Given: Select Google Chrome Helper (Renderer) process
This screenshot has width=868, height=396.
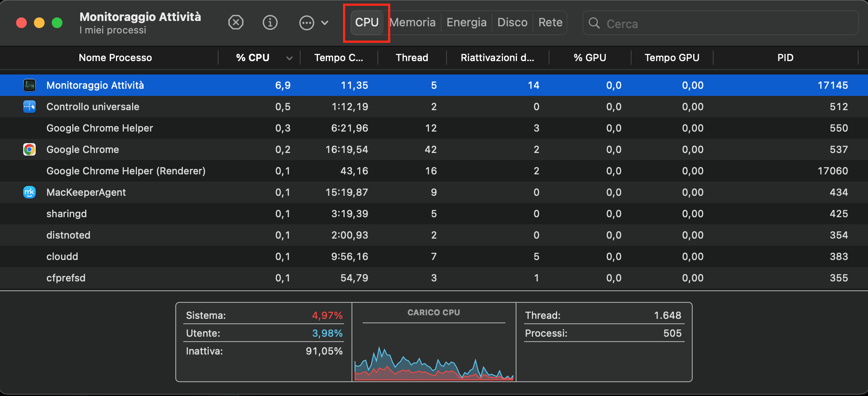Looking at the screenshot, I should point(126,171).
